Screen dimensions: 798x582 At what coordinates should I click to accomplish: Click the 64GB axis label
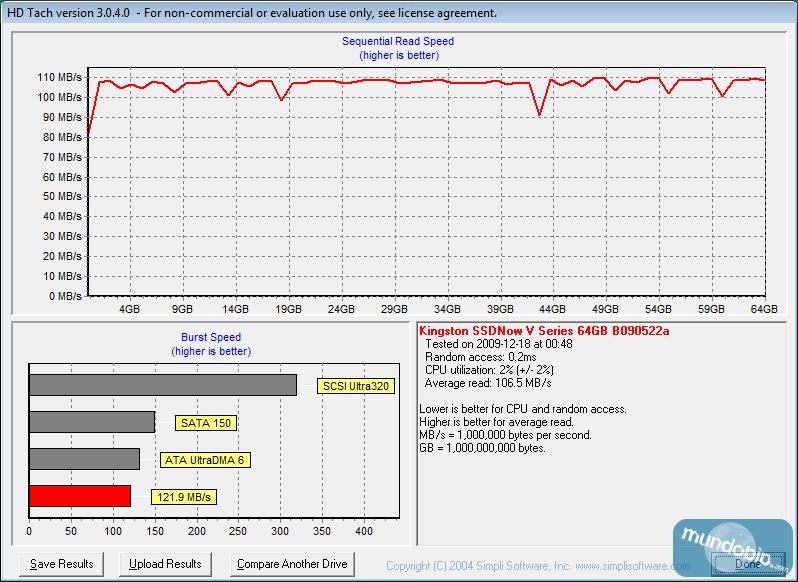pos(764,309)
